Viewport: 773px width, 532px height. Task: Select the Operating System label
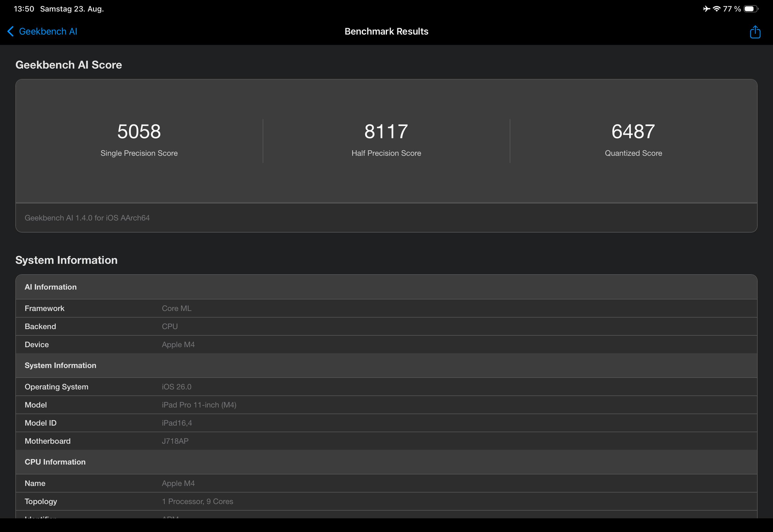click(x=56, y=387)
